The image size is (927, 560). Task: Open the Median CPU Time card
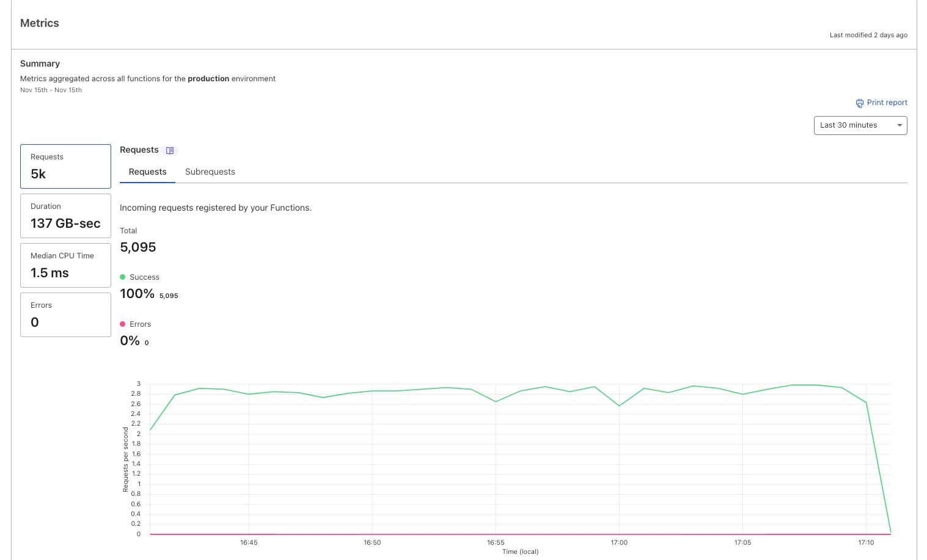point(65,265)
